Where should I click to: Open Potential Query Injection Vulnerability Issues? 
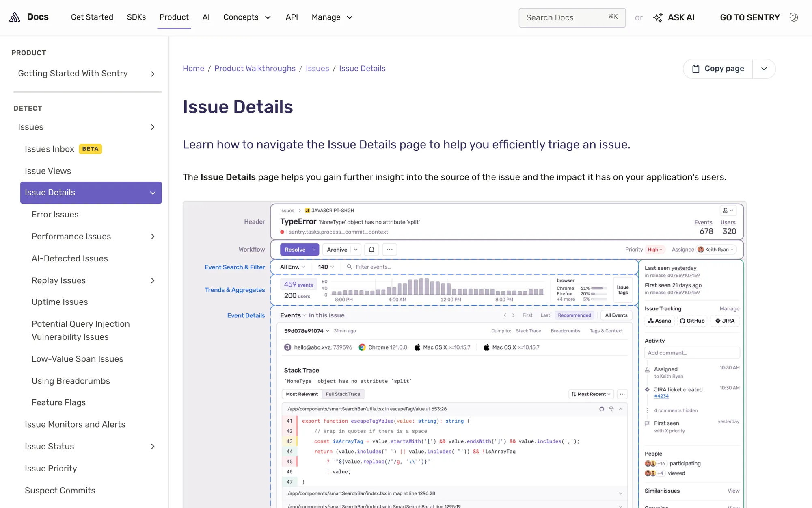click(x=81, y=330)
